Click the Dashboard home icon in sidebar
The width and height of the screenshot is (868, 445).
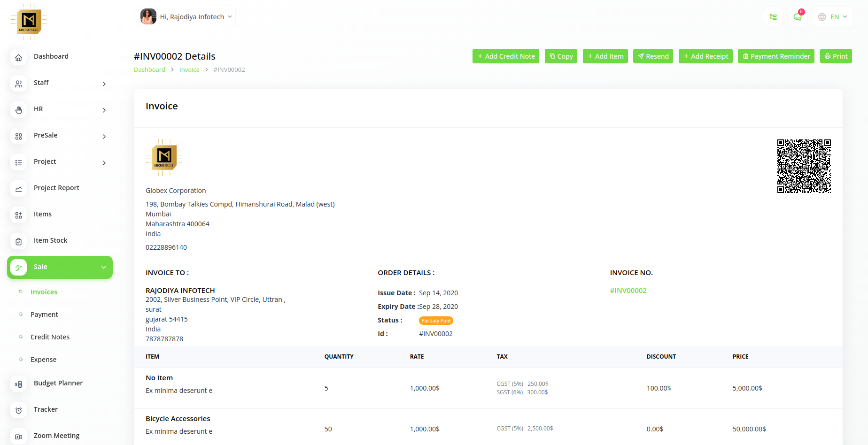click(x=19, y=57)
